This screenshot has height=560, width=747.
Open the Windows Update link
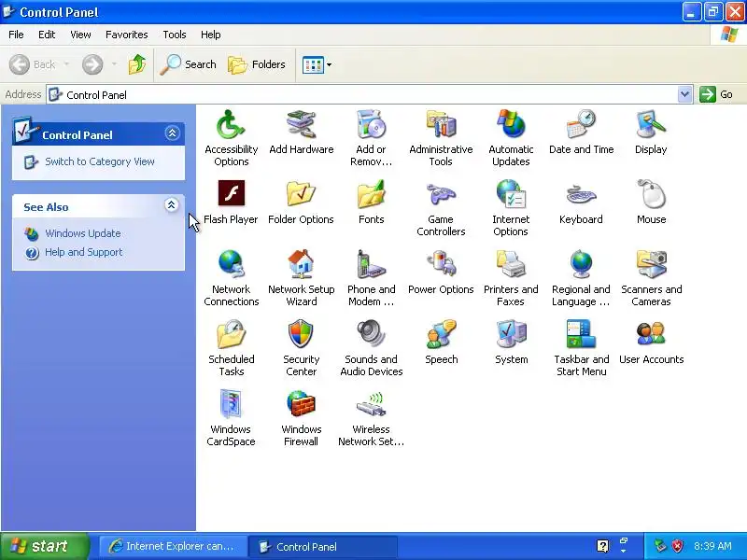click(83, 233)
